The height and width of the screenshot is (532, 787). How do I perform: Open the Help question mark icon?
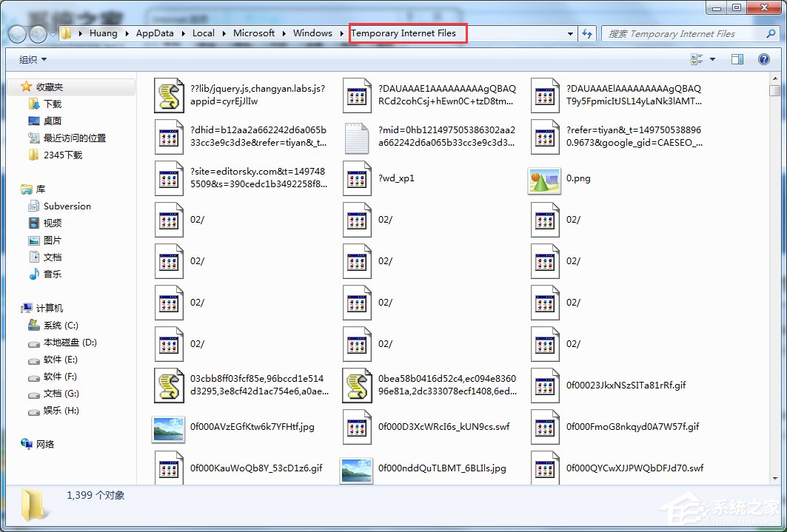[763, 59]
